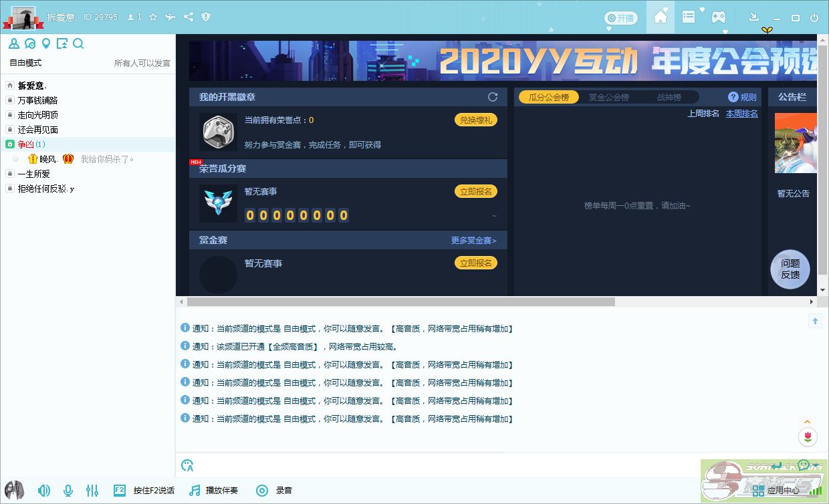
Task: Open the 按住F2说话 speak mode selector
Action: pos(145,491)
